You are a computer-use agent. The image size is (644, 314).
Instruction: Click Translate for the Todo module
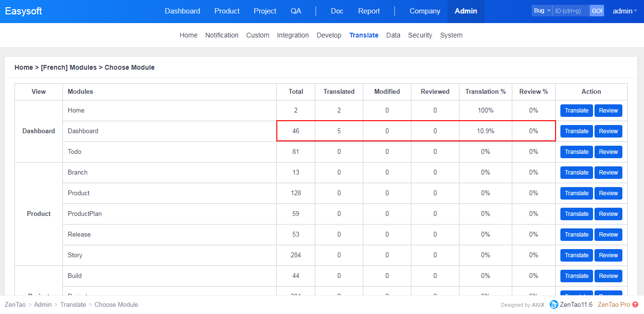click(x=576, y=152)
